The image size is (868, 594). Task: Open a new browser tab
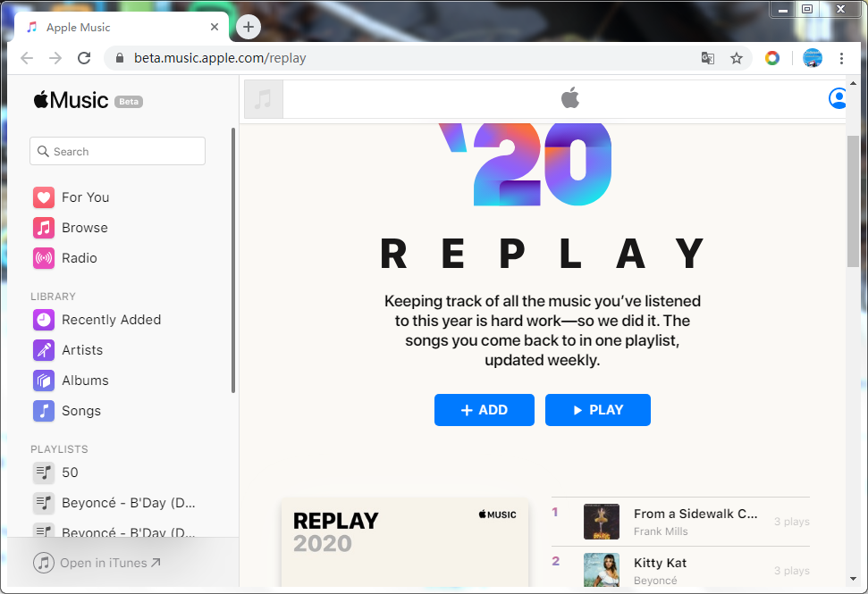tap(248, 27)
